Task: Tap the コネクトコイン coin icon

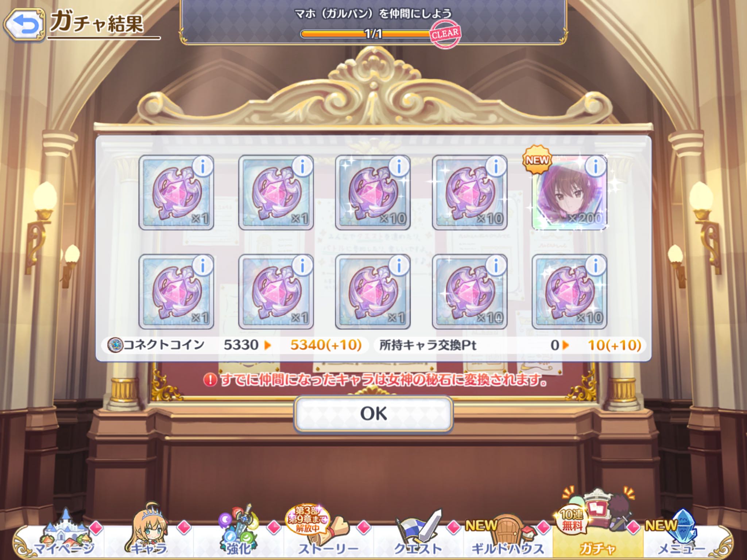Action: pyautogui.click(x=115, y=345)
